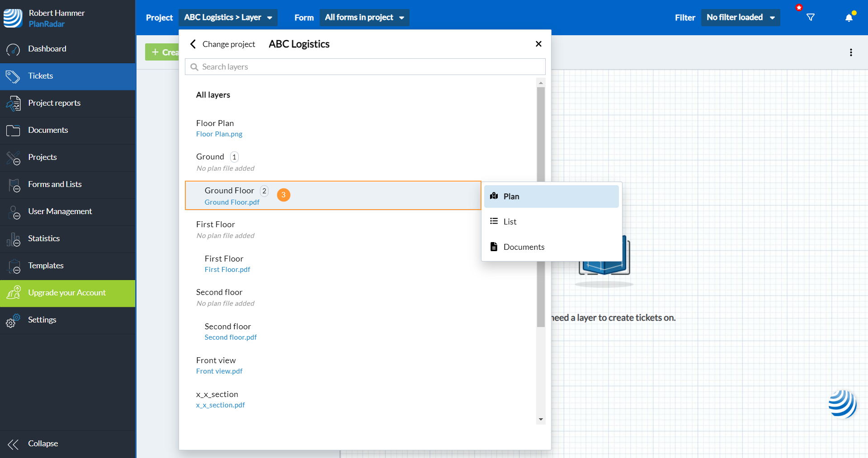Click the layer list scrollbar down arrow
Screen dimensions: 868x458
[x=541, y=420]
